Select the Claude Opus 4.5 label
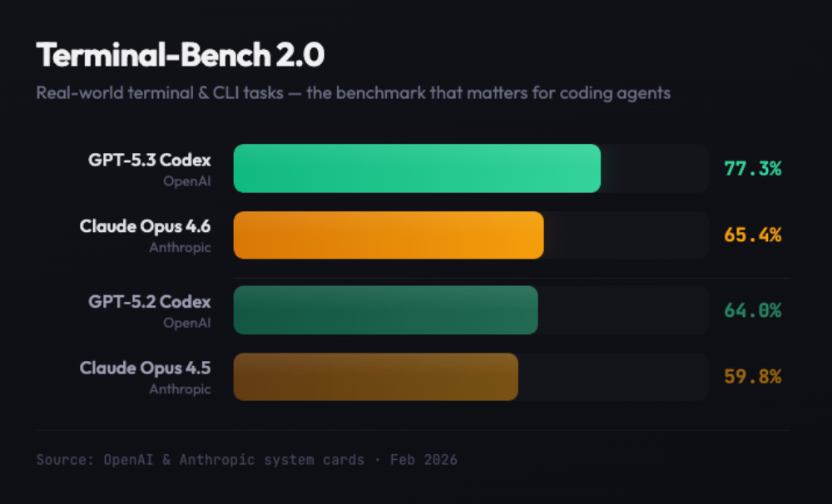Screen dimensions: 832x504 (146, 368)
